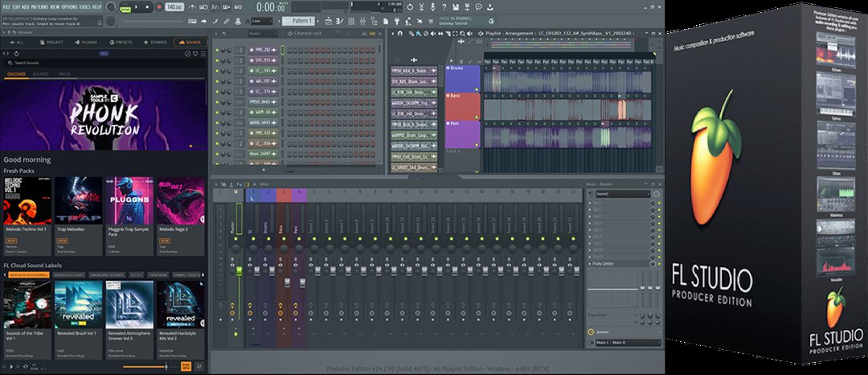
Task: Open the Pluggnb Trap Sample Pack
Action: coord(129,216)
